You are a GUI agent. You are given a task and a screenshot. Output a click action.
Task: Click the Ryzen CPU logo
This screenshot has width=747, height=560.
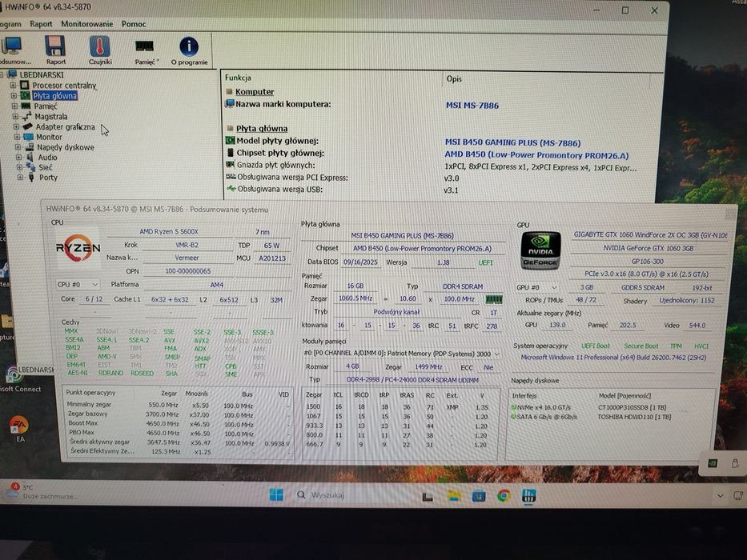pyautogui.click(x=78, y=248)
